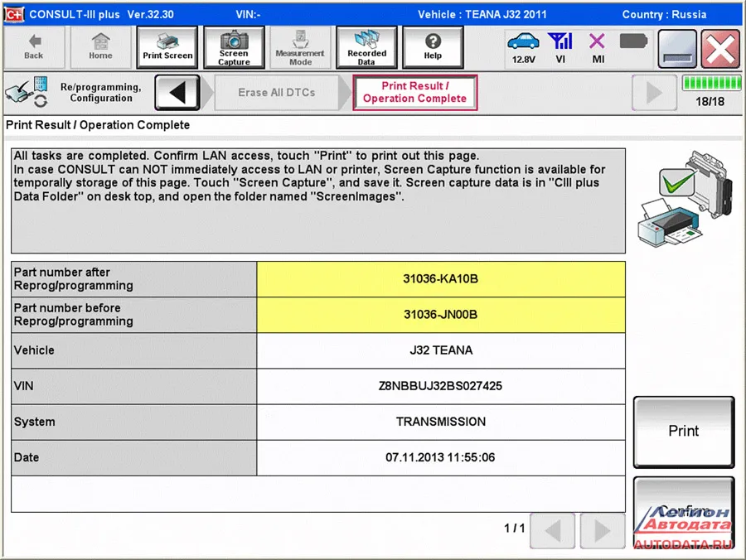Click the part number 31036-KA10B field
The image size is (746, 560).
pyautogui.click(x=441, y=279)
